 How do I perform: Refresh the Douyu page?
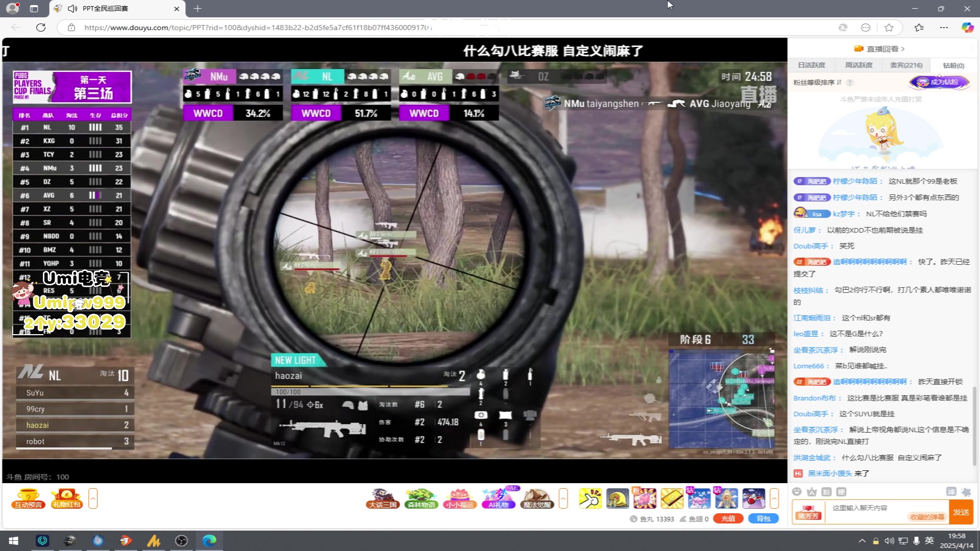point(41,28)
